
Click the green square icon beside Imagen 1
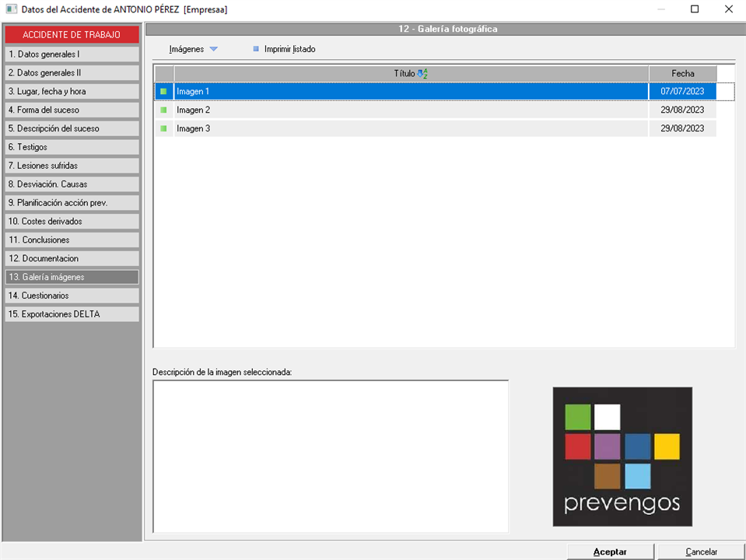pyautogui.click(x=163, y=92)
